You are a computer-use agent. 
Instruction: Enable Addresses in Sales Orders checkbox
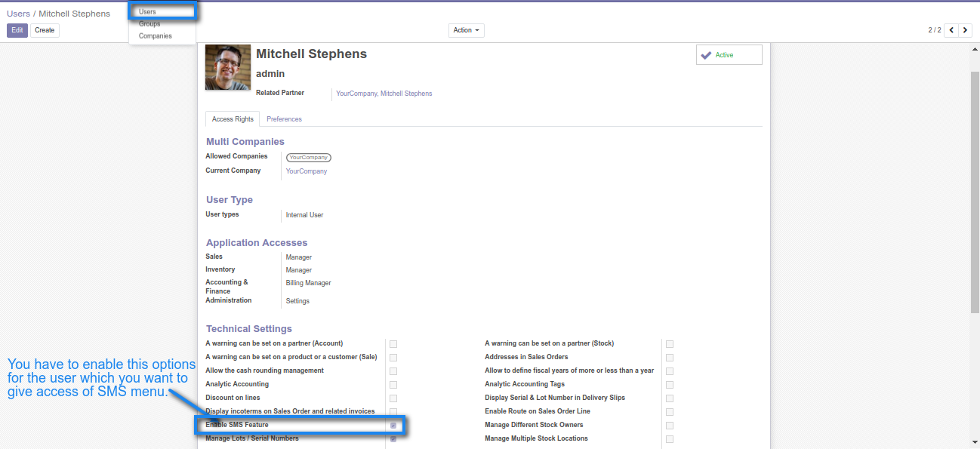670,358
